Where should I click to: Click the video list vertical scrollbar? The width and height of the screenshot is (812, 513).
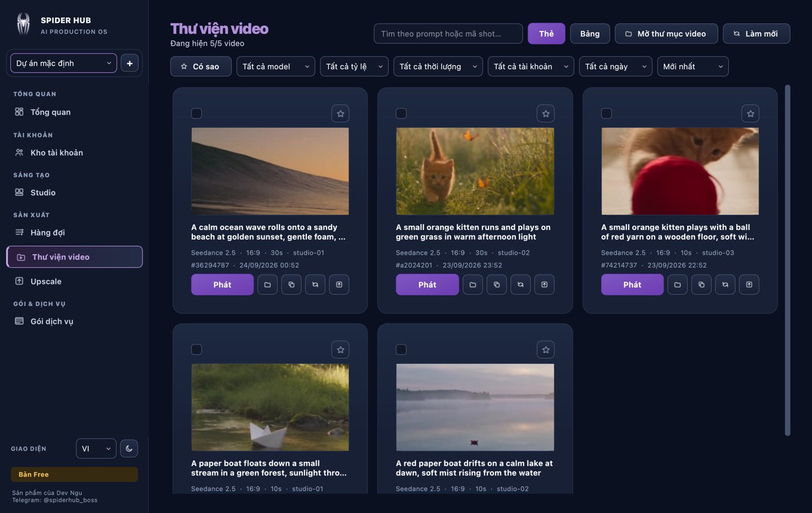point(788,260)
